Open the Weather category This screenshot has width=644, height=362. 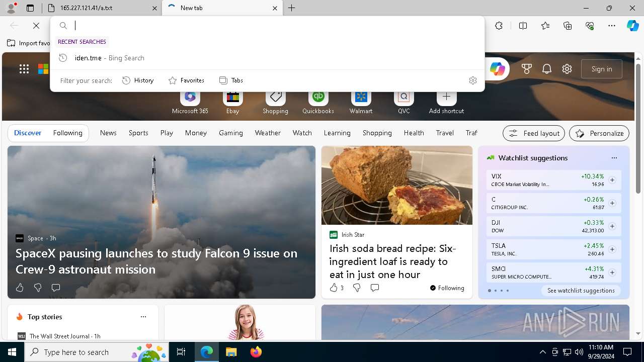point(268,133)
